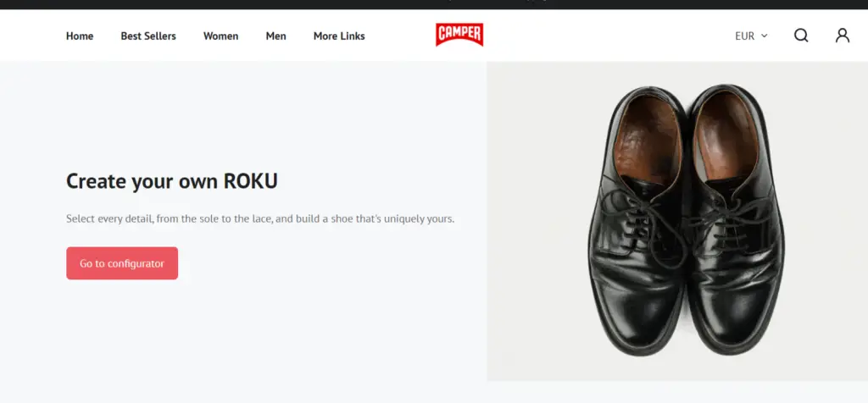Open the EUR currency selector
Image resolution: width=868 pixels, height=403 pixels.
point(745,36)
